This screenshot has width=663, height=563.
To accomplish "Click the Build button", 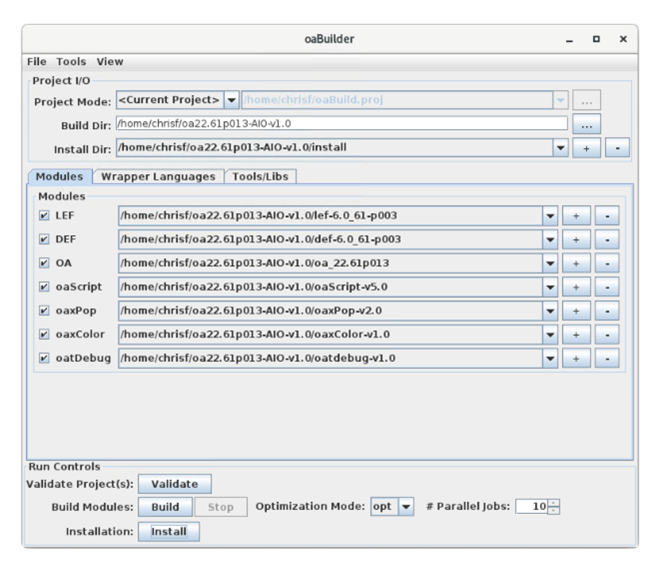I will (165, 507).
